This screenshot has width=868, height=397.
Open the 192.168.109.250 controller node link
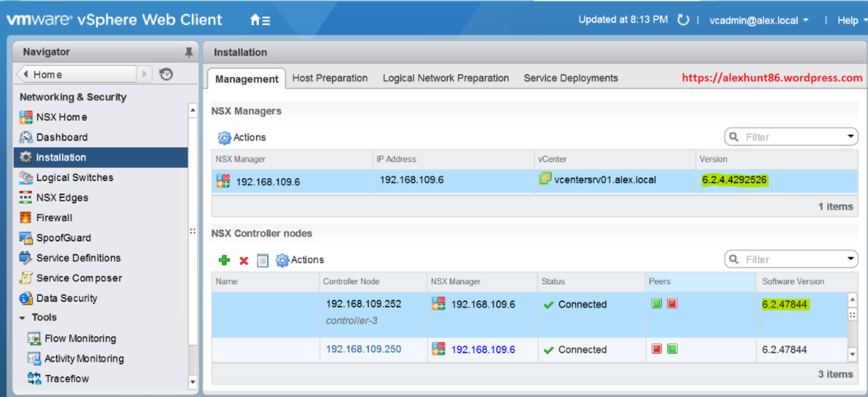(364, 349)
